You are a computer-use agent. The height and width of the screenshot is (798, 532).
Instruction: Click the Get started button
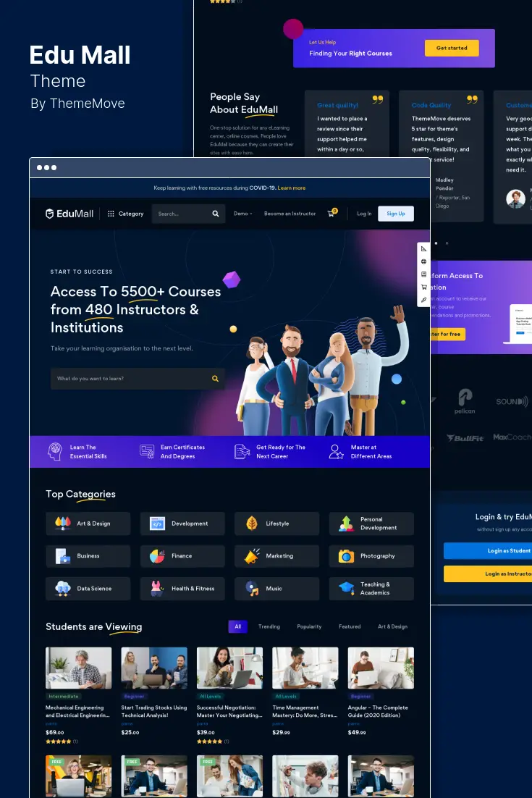click(452, 48)
